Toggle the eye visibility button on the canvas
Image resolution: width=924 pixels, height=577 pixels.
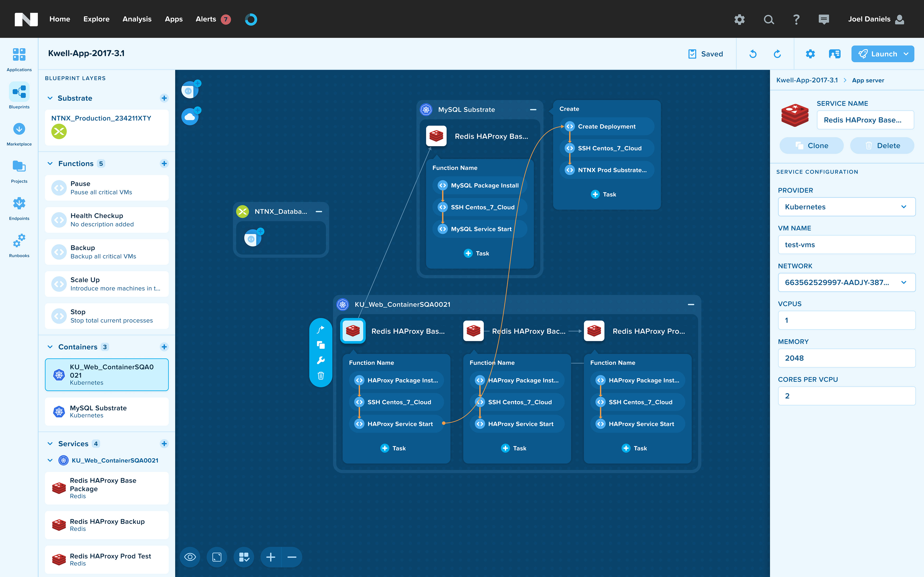(x=190, y=557)
